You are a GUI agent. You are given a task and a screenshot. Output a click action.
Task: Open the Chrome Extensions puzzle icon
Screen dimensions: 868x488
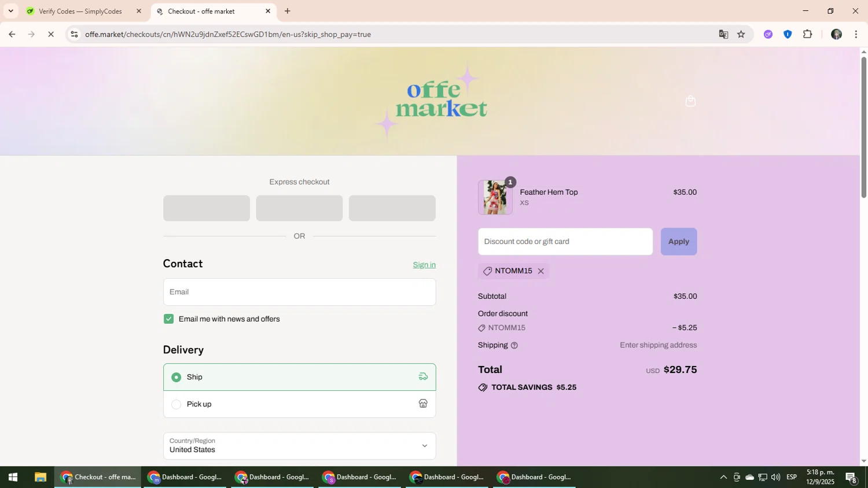pos(808,34)
